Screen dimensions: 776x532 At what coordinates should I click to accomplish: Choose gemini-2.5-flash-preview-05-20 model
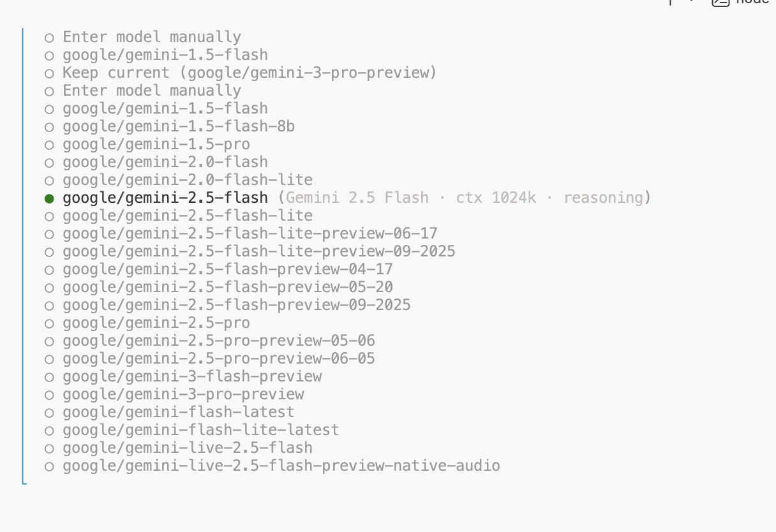click(x=227, y=287)
